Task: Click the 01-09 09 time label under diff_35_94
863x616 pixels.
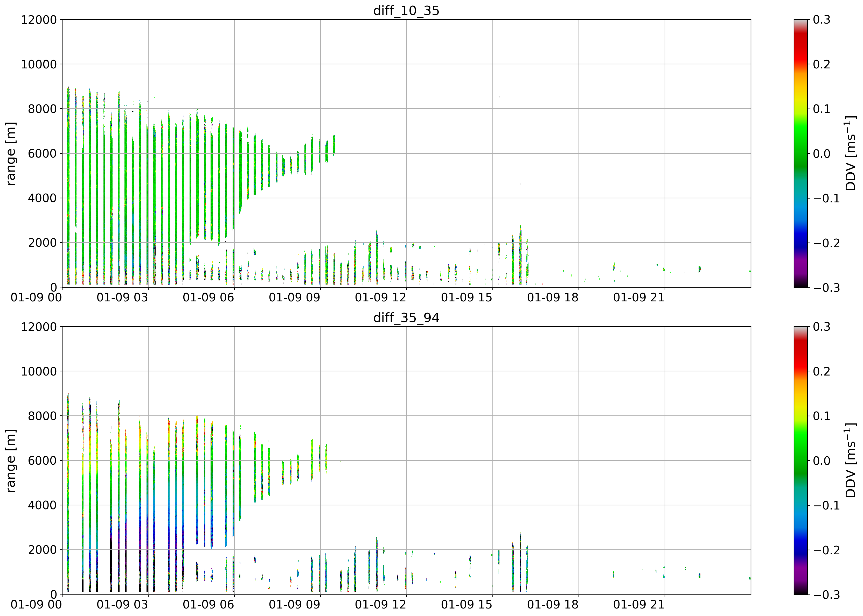Action: click(295, 604)
